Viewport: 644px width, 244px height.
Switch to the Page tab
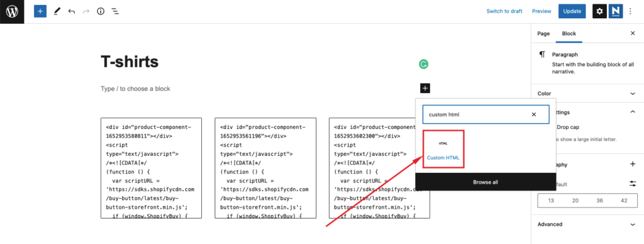coord(543,34)
